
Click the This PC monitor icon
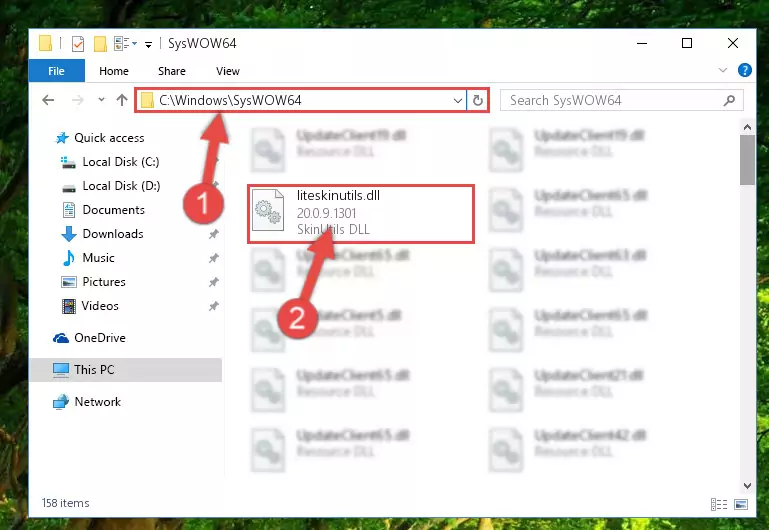(x=61, y=370)
